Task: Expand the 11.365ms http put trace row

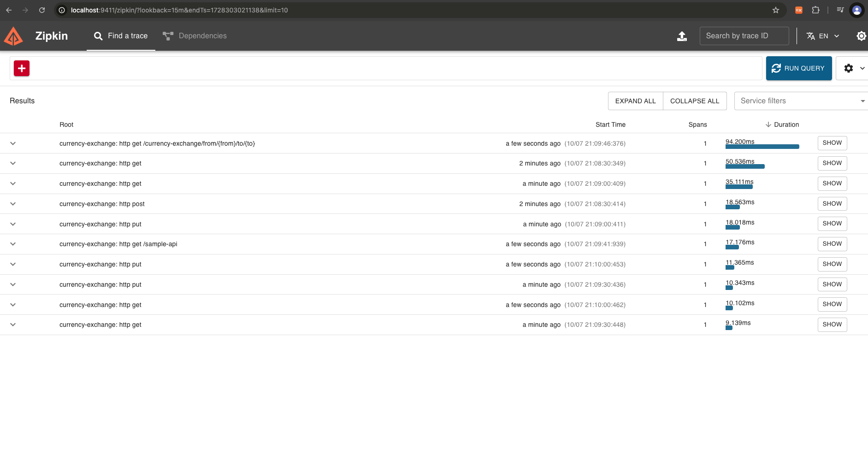Action: pos(13,264)
